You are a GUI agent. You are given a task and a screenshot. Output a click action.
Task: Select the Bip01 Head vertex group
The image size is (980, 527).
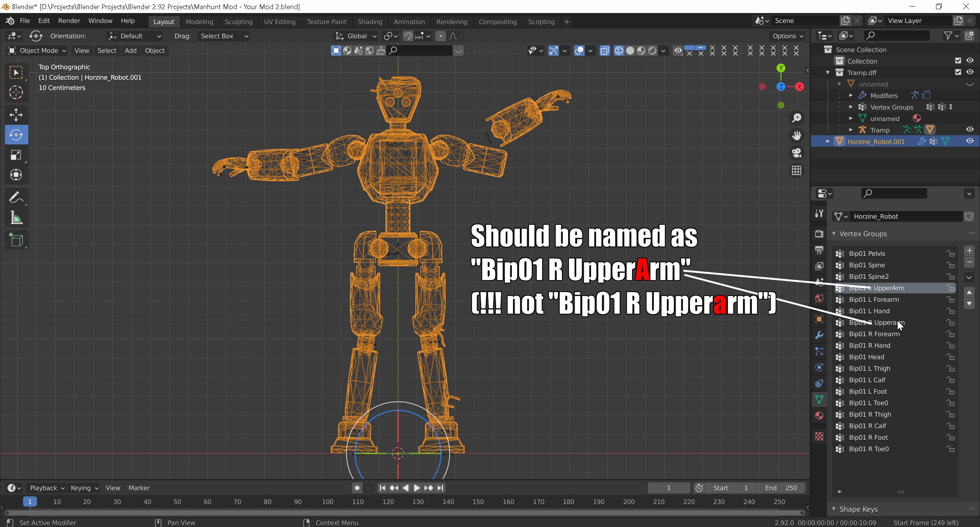pyautogui.click(x=866, y=357)
